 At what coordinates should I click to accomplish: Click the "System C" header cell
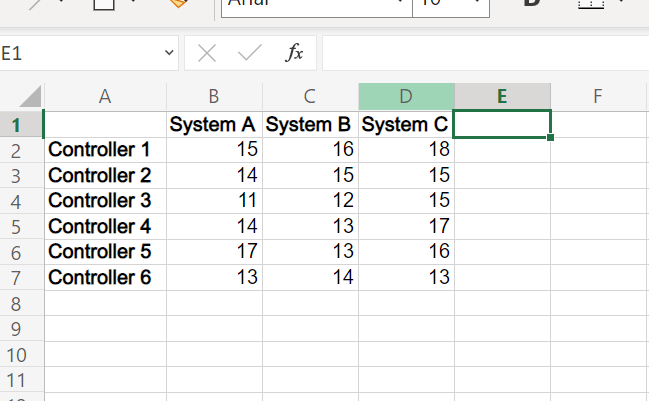[406, 124]
